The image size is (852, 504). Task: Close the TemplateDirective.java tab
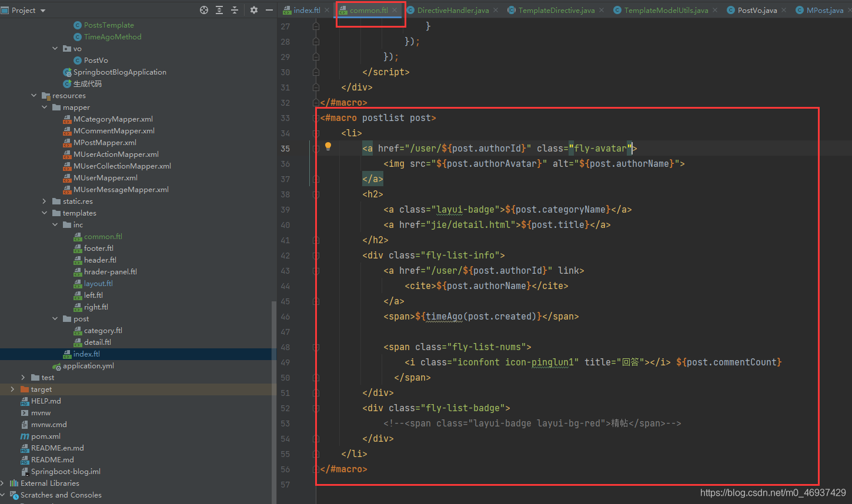[x=602, y=10]
